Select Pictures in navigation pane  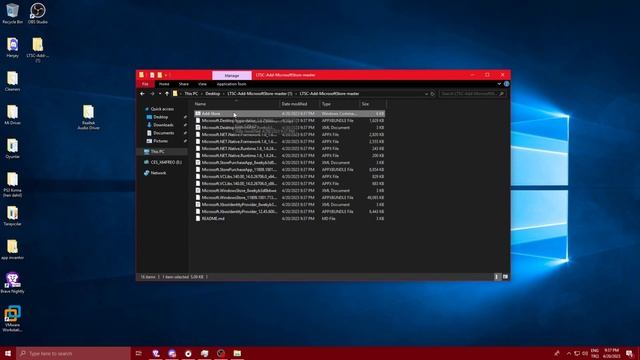(160, 141)
